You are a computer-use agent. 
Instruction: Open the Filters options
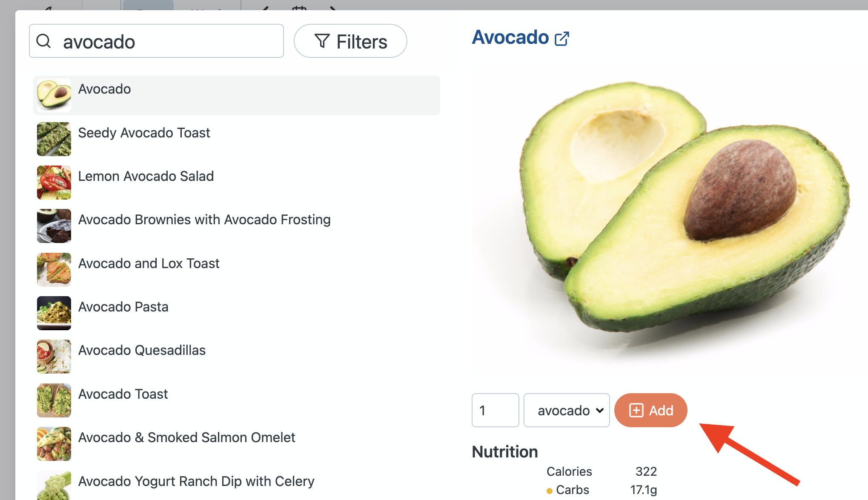click(x=350, y=41)
